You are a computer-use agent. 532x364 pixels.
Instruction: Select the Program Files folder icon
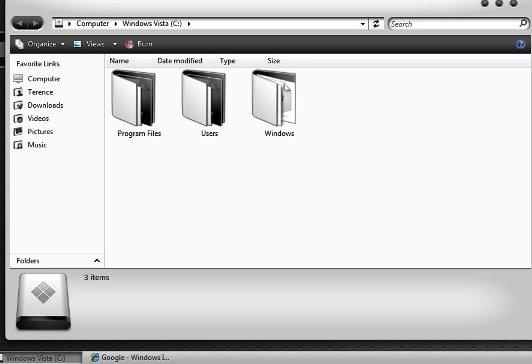point(134,98)
